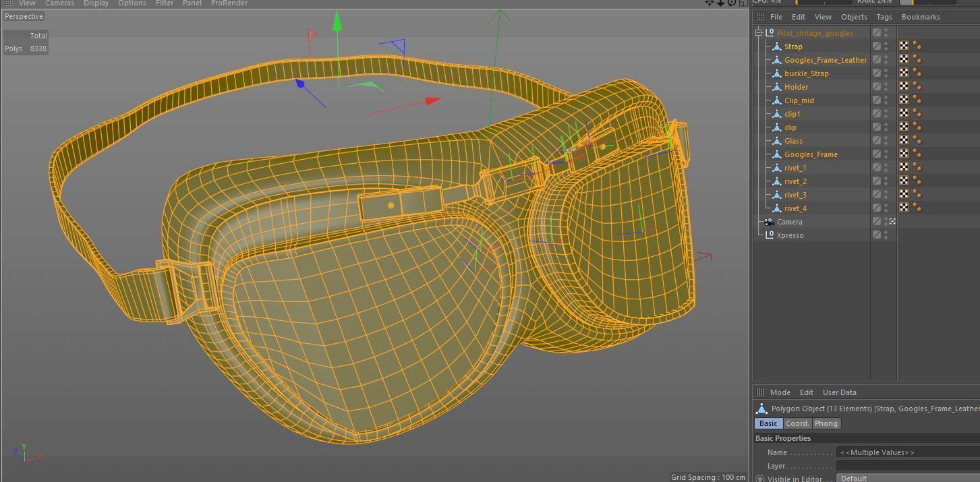
Task: Select the buckle_Strap object
Action: click(x=806, y=73)
